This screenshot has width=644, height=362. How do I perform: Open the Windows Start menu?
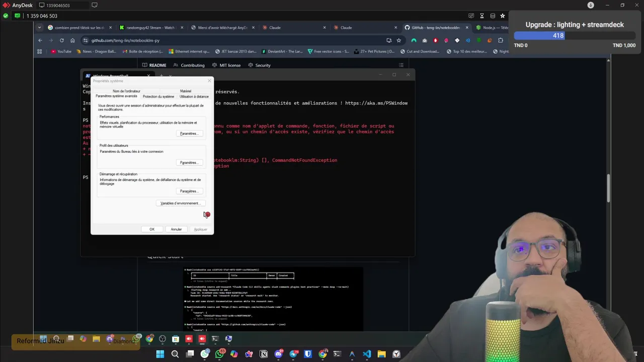(160, 354)
